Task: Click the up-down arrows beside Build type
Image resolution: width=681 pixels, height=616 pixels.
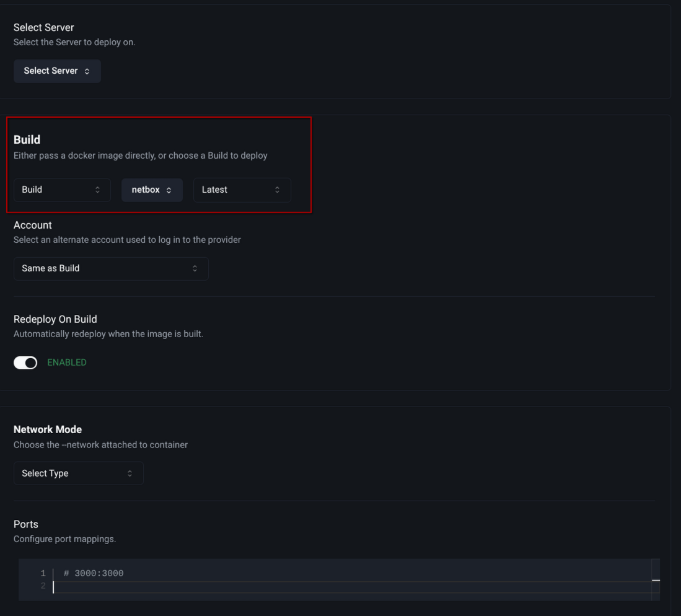Action: point(97,190)
